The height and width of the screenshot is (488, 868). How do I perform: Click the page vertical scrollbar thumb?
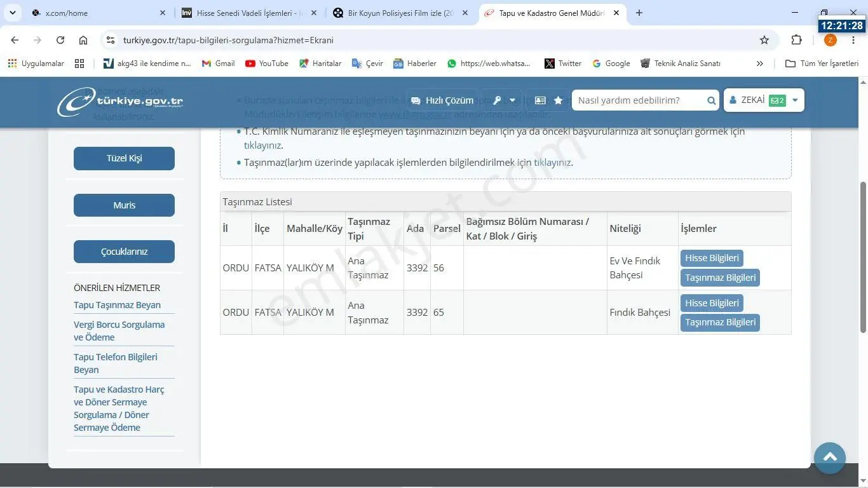coord(863,256)
